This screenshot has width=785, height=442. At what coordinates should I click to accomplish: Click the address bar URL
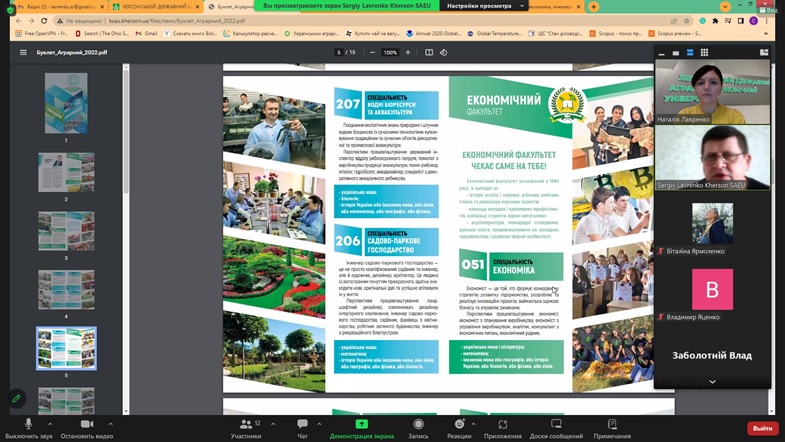[177, 21]
